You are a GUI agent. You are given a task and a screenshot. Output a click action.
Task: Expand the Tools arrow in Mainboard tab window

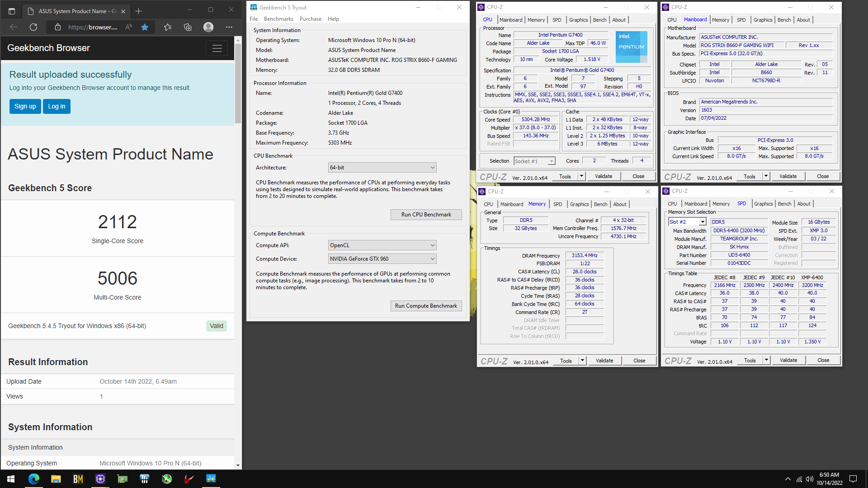[766, 176]
